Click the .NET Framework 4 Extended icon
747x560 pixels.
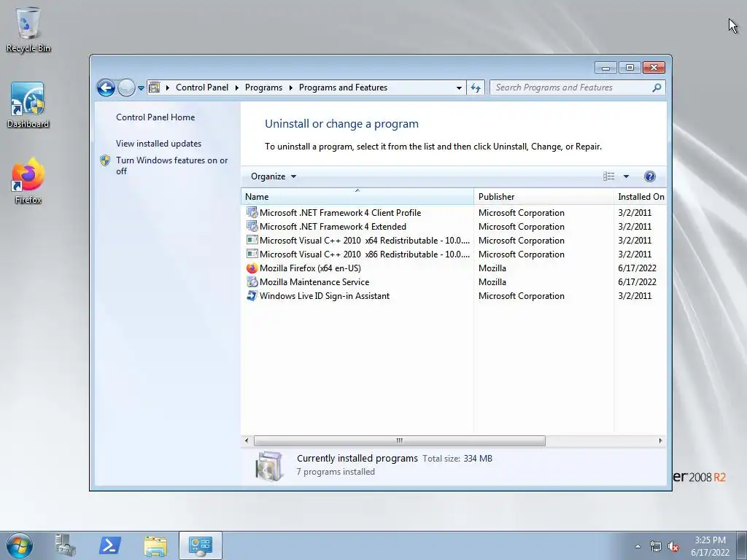pos(252,226)
